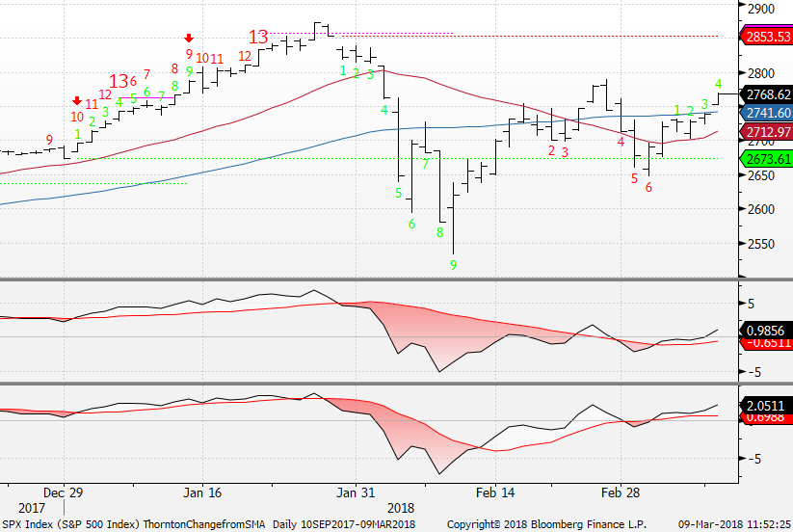This screenshot has height=532, width=793.
Task: Click the 2800 price axis label
Action: [x=761, y=73]
